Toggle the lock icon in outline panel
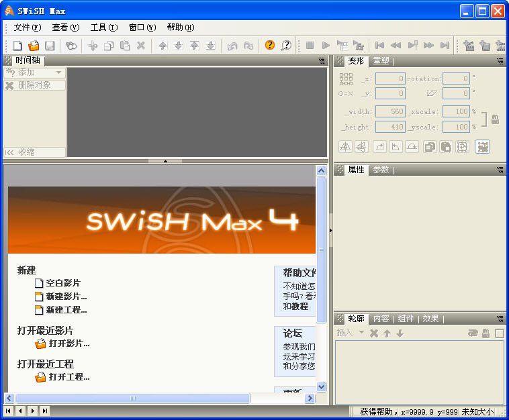 485,333
